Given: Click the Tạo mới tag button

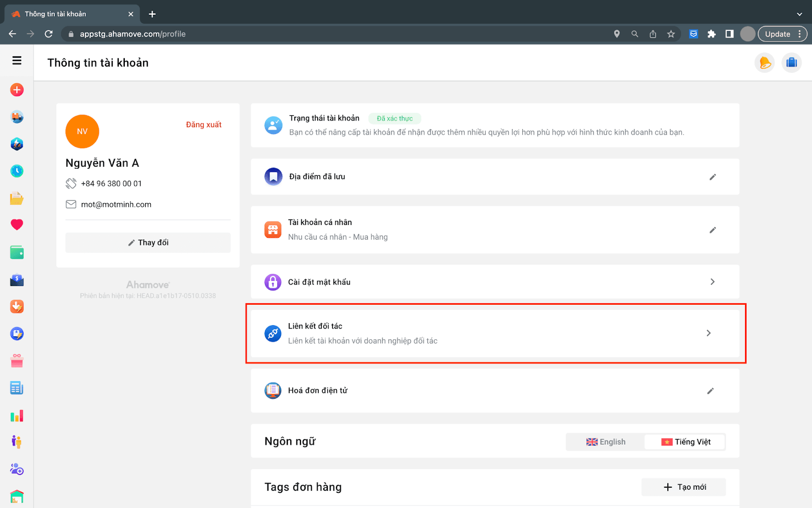Looking at the screenshot, I should (x=684, y=487).
